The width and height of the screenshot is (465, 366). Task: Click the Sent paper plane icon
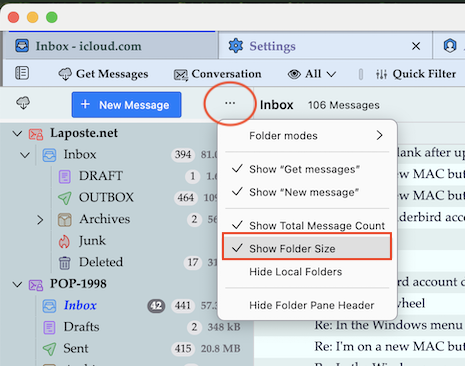(x=49, y=349)
